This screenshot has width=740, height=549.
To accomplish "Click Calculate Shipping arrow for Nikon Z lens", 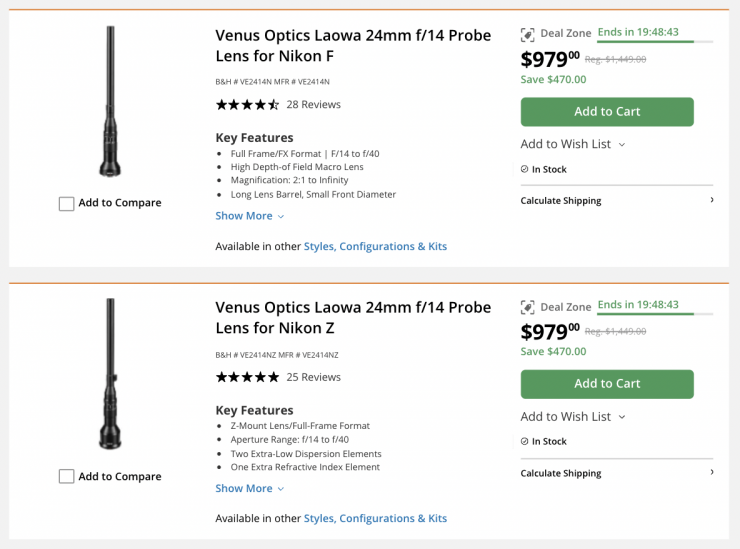I will 711,472.
